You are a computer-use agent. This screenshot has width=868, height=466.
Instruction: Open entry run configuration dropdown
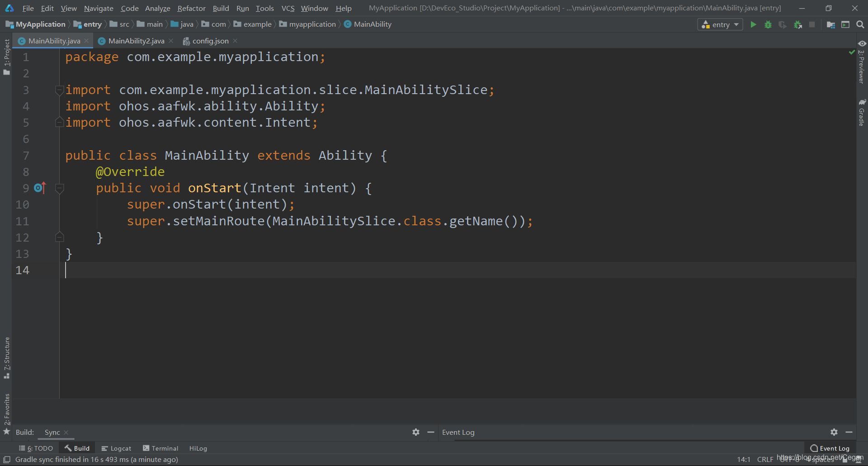(720, 24)
